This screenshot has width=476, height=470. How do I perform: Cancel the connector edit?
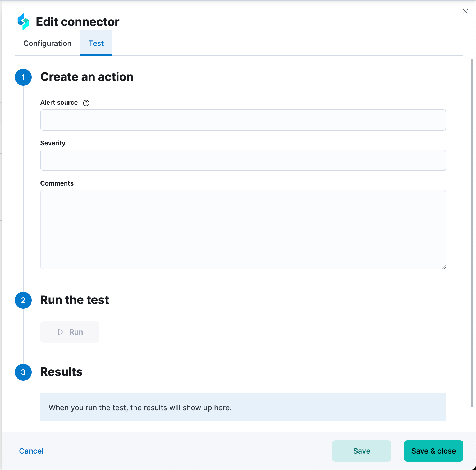[31, 451]
